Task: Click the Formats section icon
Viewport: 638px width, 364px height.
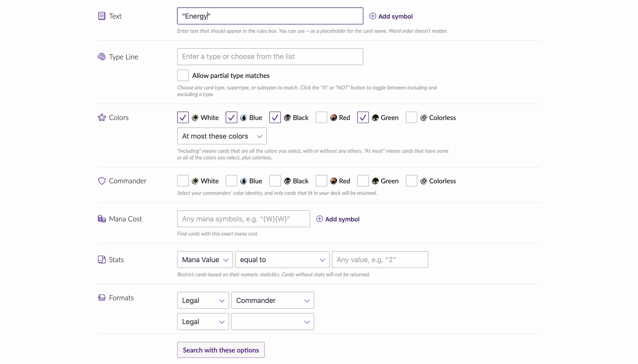Action: point(101,298)
